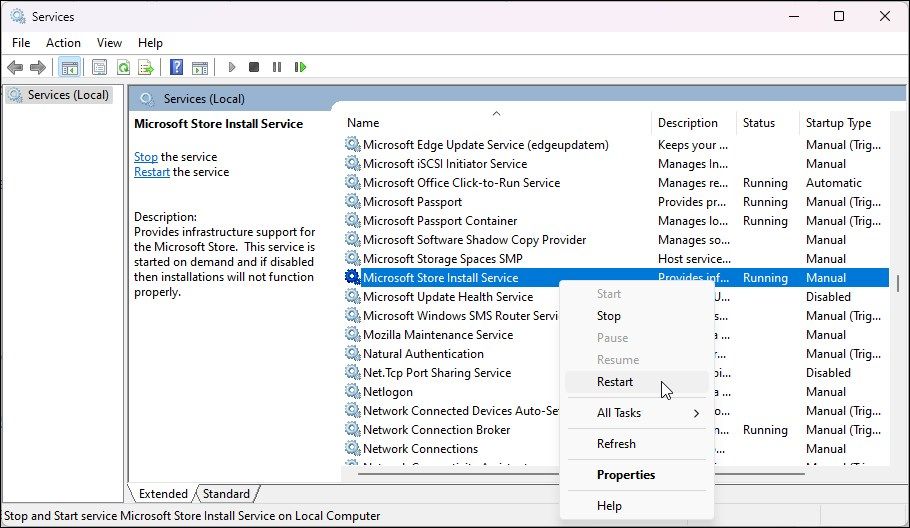910x528 pixels.
Task: Sort by the Name column header
Action: tap(498, 123)
